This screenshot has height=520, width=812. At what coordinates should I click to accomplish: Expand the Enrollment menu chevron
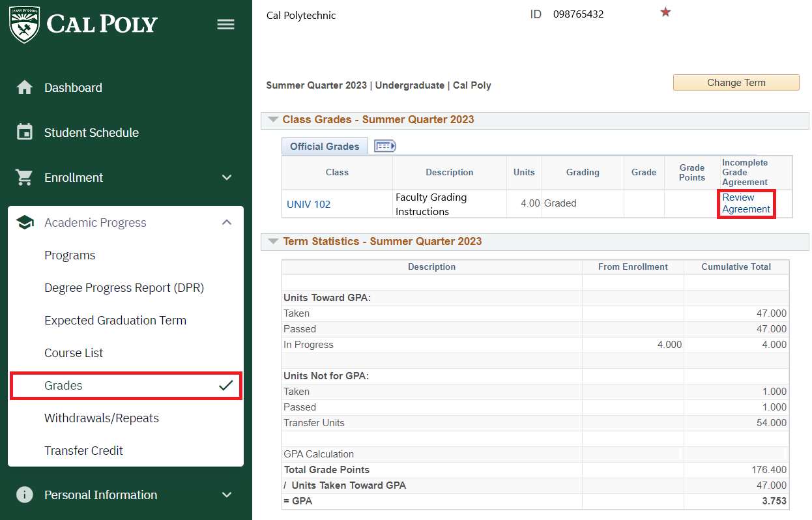click(x=227, y=177)
